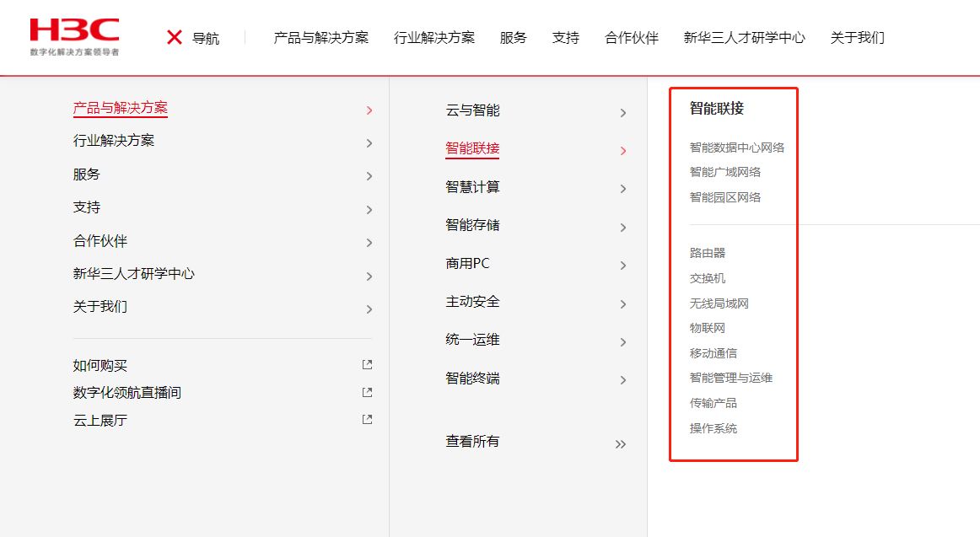This screenshot has width=980, height=537.
Task: Open 无线局域网 product link
Action: pyautogui.click(x=719, y=303)
